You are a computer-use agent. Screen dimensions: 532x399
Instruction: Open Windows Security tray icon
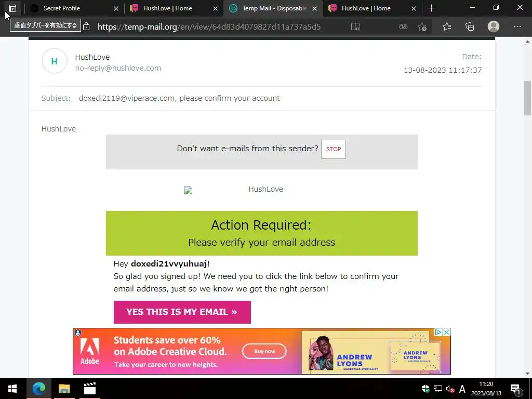425,389
